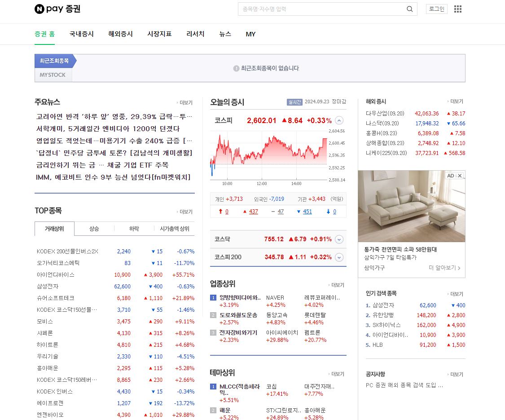Open SK하이닉스 in 인기 검색 종목

tap(386, 325)
